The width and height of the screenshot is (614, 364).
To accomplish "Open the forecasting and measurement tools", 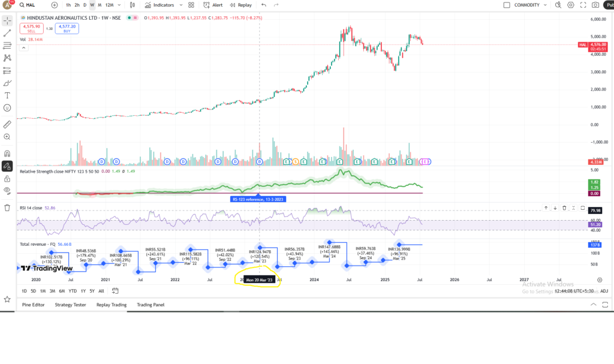I will tap(7, 71).
